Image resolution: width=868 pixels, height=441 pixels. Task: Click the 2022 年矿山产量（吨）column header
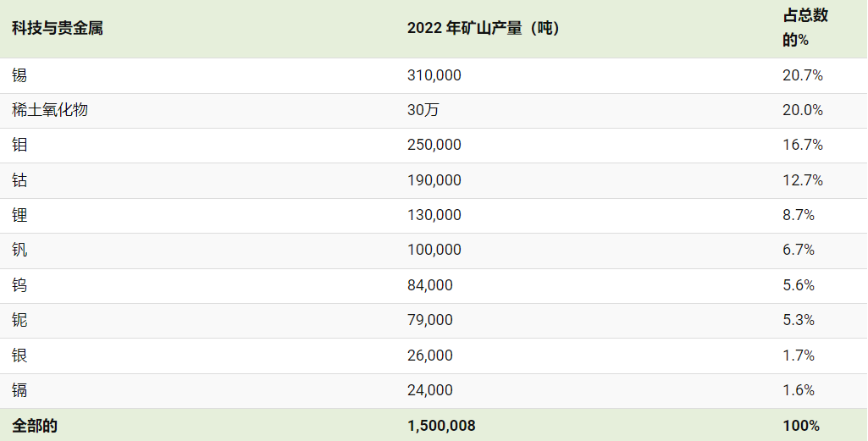tap(484, 28)
